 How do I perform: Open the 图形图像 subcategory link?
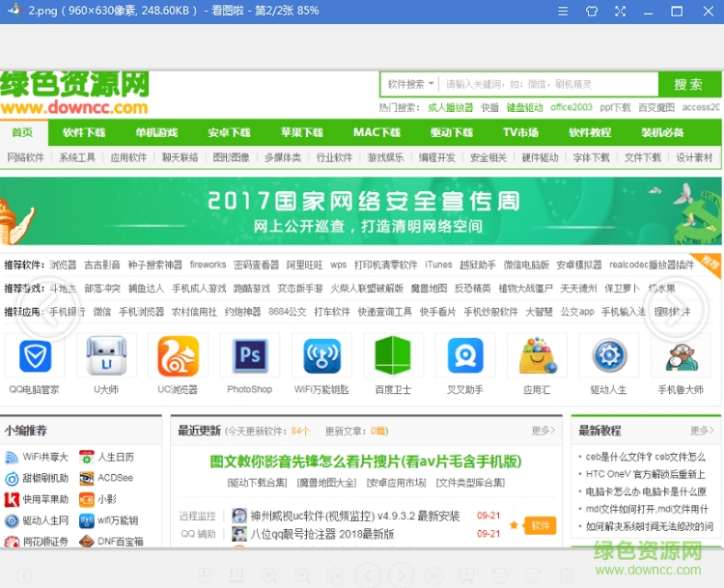[x=231, y=157]
